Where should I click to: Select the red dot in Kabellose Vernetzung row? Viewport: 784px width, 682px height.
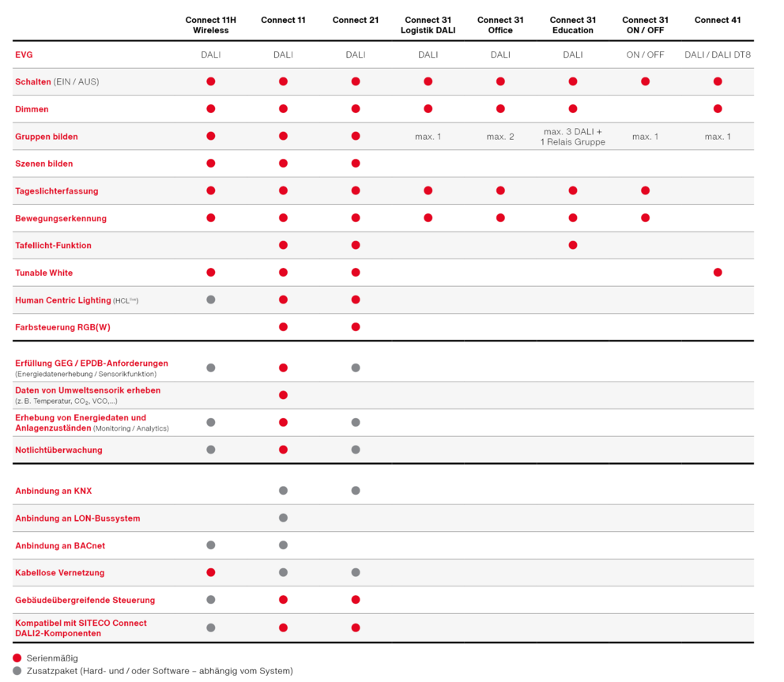(x=211, y=572)
